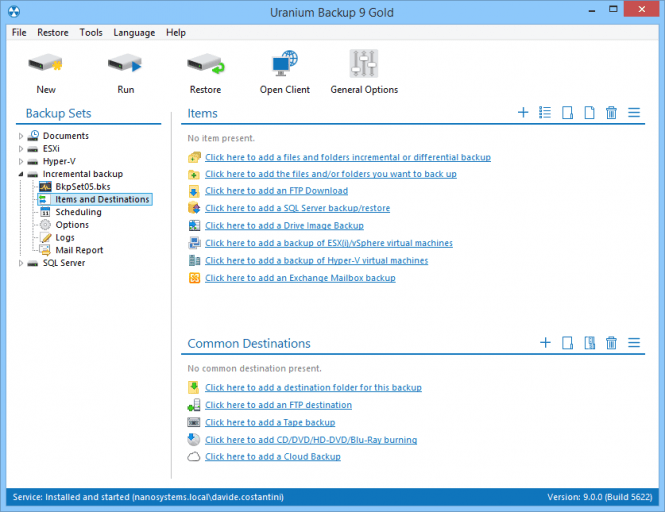Screen dimensions: 665x512
Task: Click the Run backup toolbar icon
Action: pos(125,64)
